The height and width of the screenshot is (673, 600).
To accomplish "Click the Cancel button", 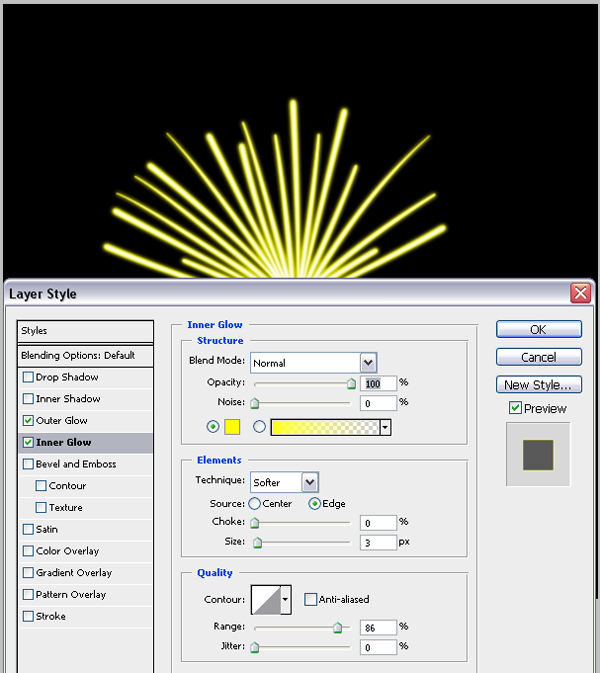I will pyautogui.click(x=539, y=357).
